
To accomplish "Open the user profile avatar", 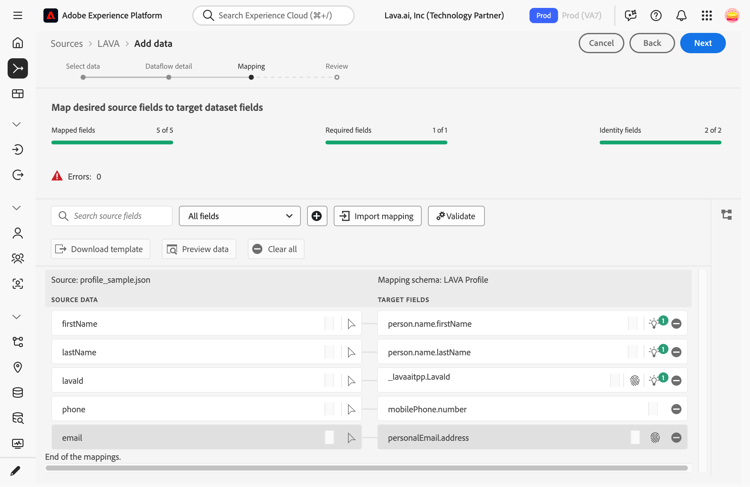I will coord(732,15).
